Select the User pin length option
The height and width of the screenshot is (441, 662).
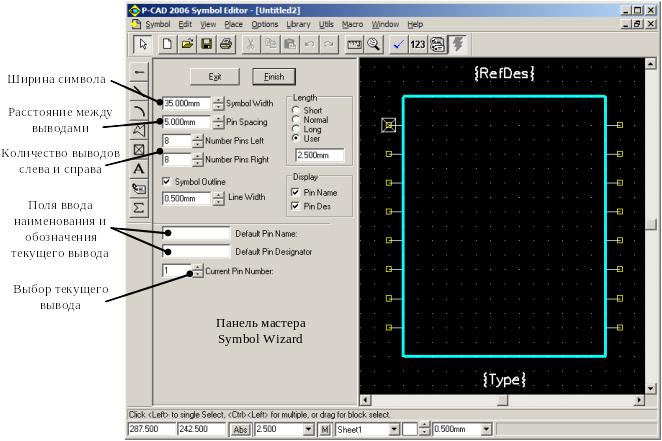coord(296,138)
